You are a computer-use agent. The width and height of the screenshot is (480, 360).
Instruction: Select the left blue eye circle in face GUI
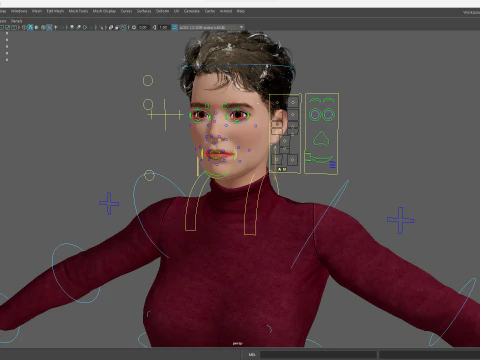(x=315, y=115)
